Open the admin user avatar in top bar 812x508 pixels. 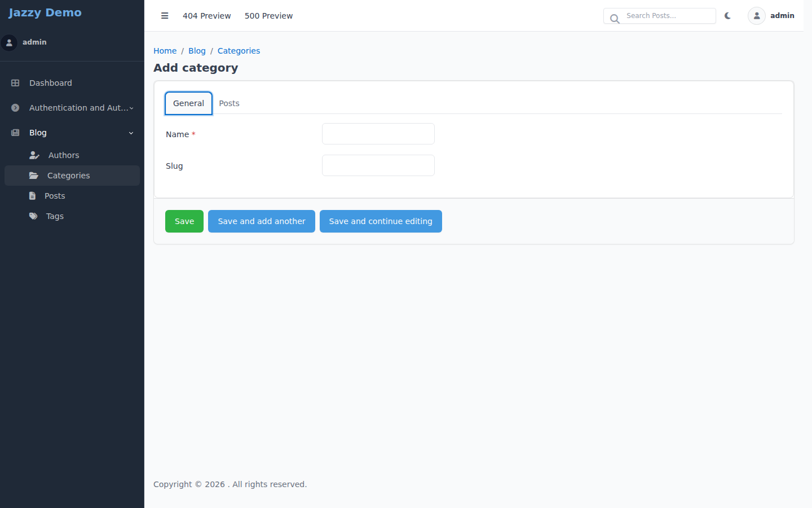pos(757,16)
